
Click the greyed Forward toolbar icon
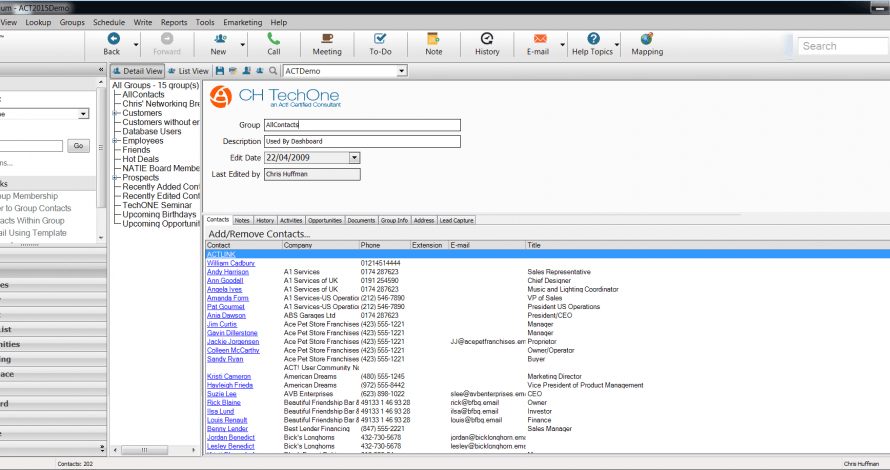click(167, 39)
